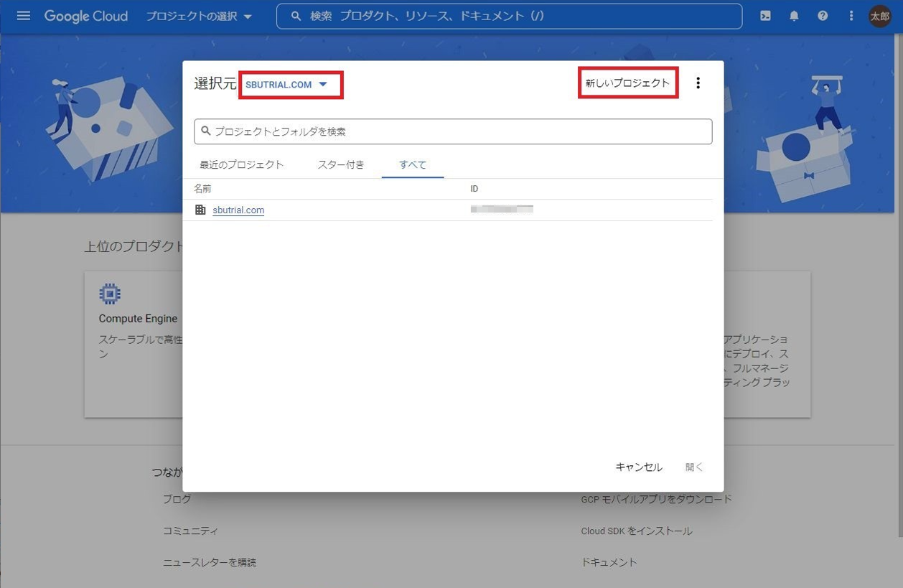903x588 pixels.
Task: Open the top bar more options menu
Action: tap(851, 16)
